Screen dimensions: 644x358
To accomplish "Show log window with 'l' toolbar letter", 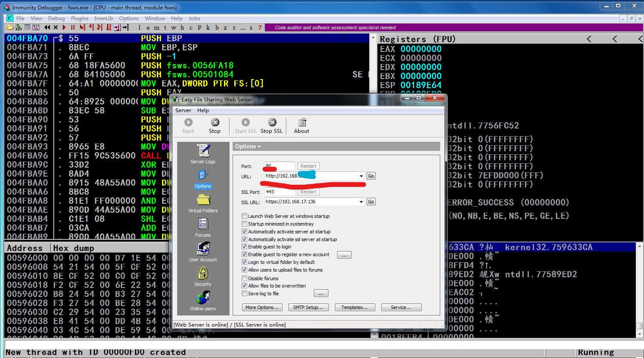I will [x=139, y=27].
